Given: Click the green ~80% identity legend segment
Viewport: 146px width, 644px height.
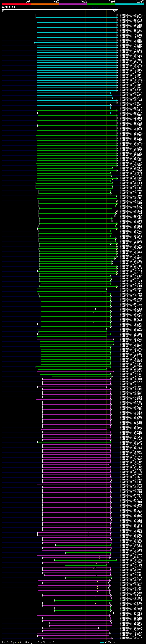Looking at the screenshot, I should (x=101, y=4).
